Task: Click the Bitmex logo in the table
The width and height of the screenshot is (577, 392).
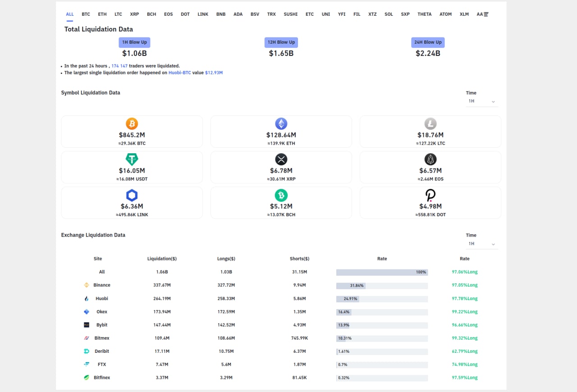Action: 87,338
